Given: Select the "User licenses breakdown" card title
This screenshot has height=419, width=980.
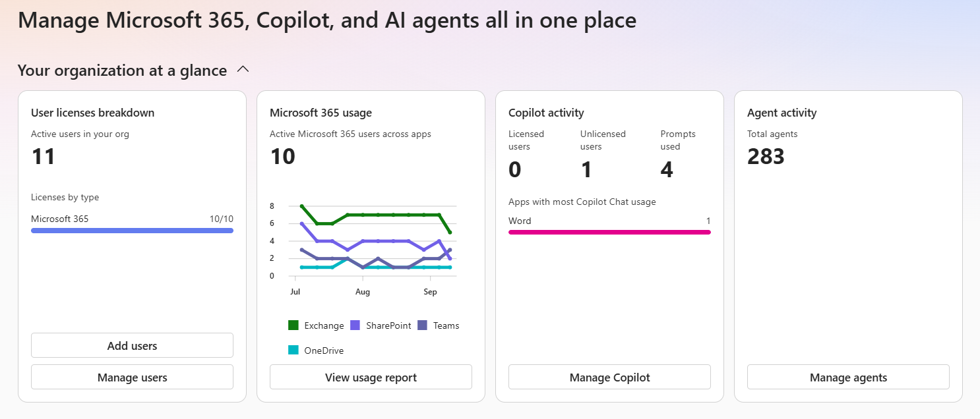Looking at the screenshot, I should tap(92, 113).
